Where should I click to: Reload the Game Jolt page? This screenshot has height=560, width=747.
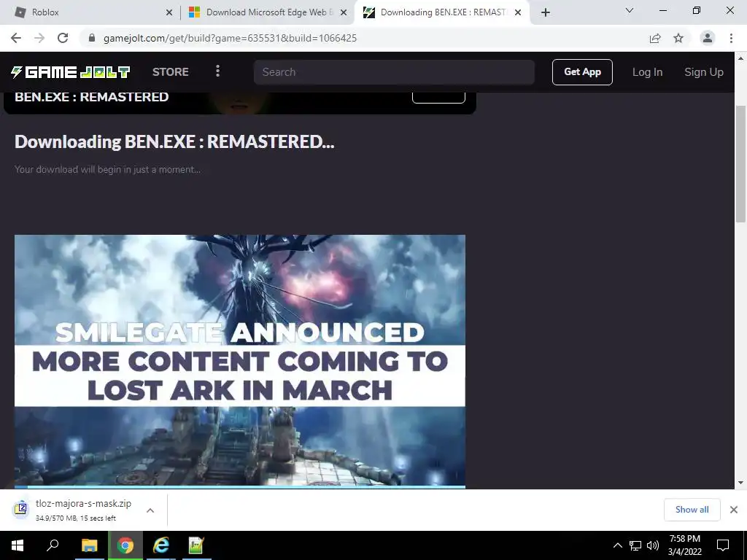tap(63, 38)
